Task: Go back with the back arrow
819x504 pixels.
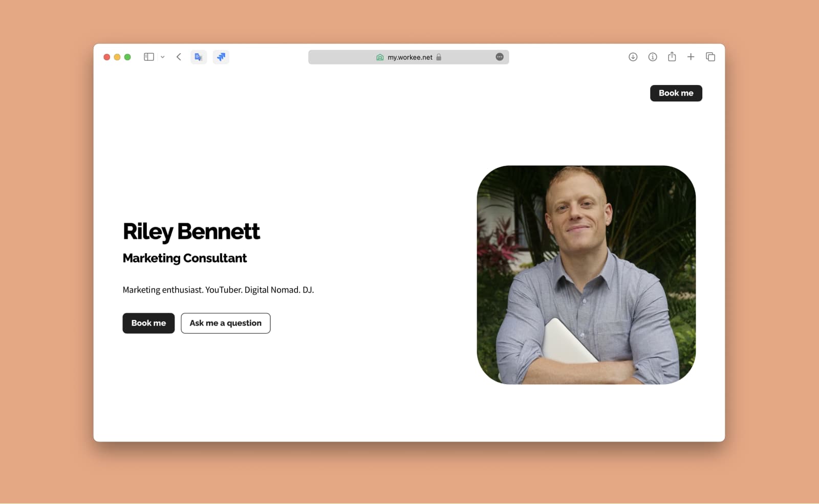Action: pos(179,57)
